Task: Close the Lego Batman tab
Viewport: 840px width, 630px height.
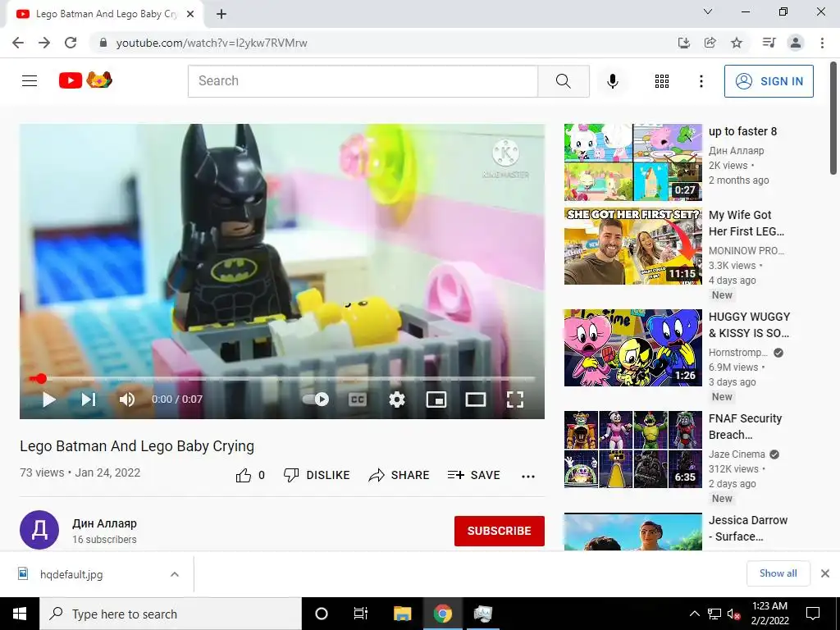Action: point(190,15)
